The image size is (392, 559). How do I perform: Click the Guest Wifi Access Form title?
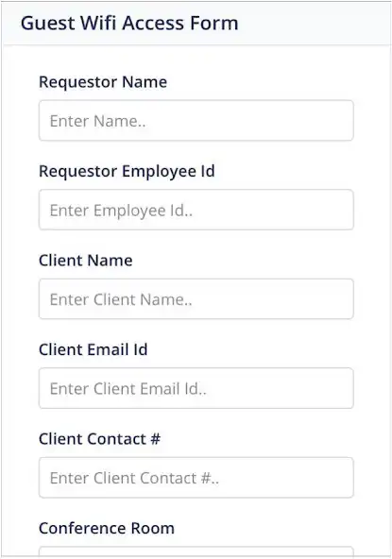point(129,24)
